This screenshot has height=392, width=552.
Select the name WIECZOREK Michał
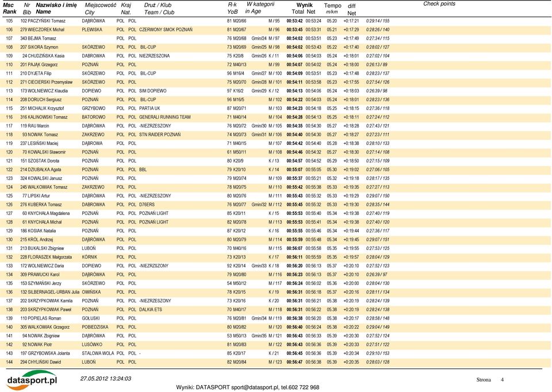pos(46,29)
